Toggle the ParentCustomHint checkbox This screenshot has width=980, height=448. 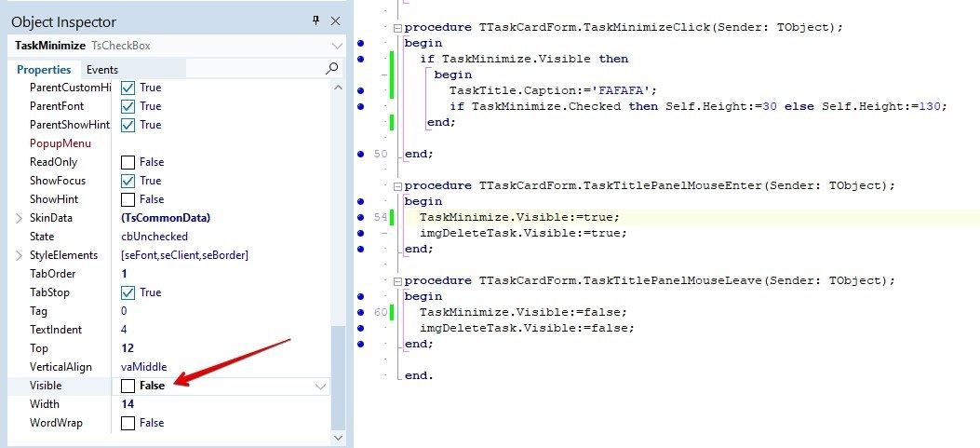pos(128,88)
